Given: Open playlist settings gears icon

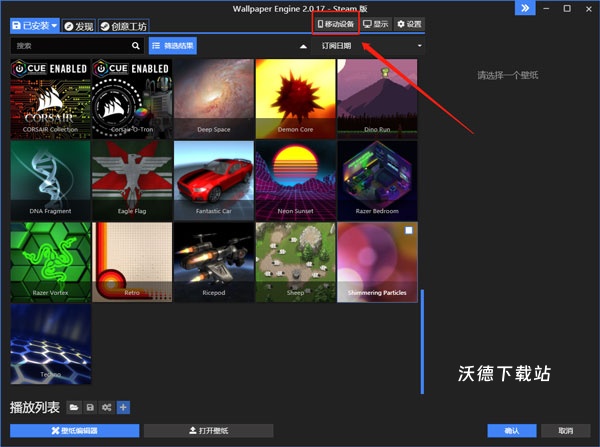Looking at the screenshot, I should pos(106,408).
